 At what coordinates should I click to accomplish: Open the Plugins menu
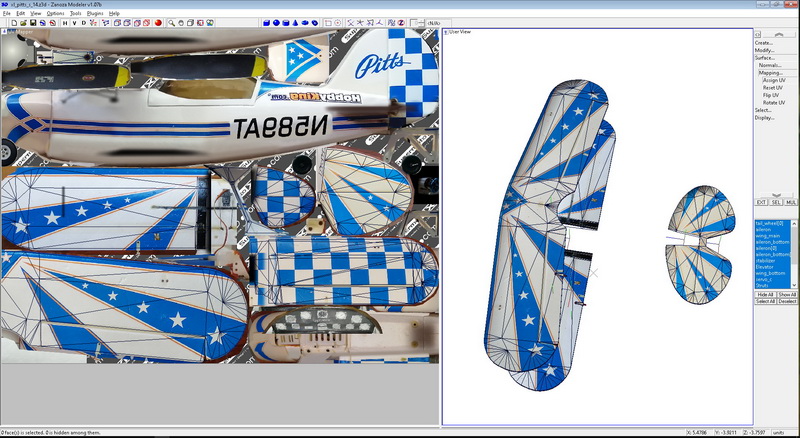tap(95, 13)
